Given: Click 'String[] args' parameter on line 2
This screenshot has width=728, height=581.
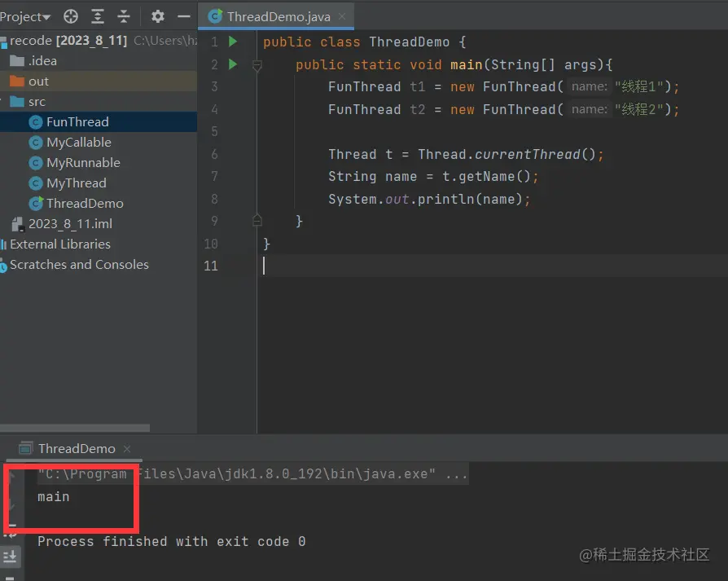Looking at the screenshot, I should [x=543, y=64].
